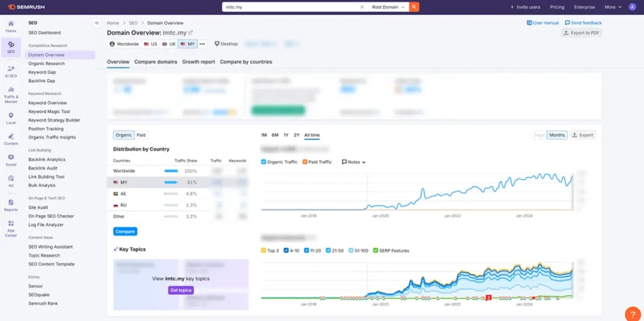Click the MY traffic share bar
Screen dimensions: 644x321
point(170,182)
